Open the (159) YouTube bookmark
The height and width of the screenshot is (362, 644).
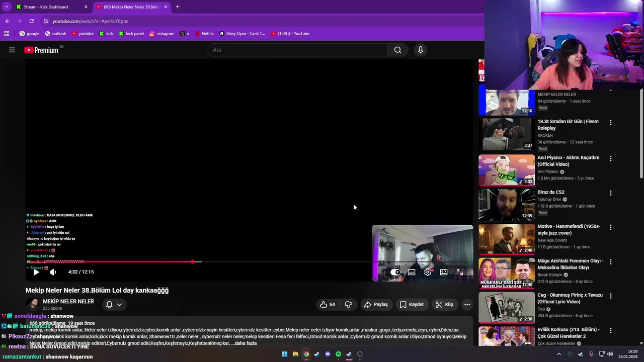290,34
